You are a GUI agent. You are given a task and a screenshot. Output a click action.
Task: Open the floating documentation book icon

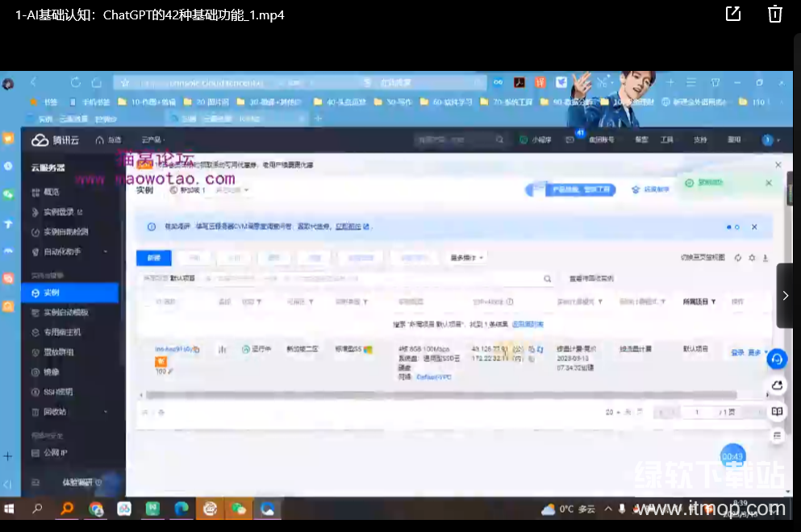tap(777, 412)
